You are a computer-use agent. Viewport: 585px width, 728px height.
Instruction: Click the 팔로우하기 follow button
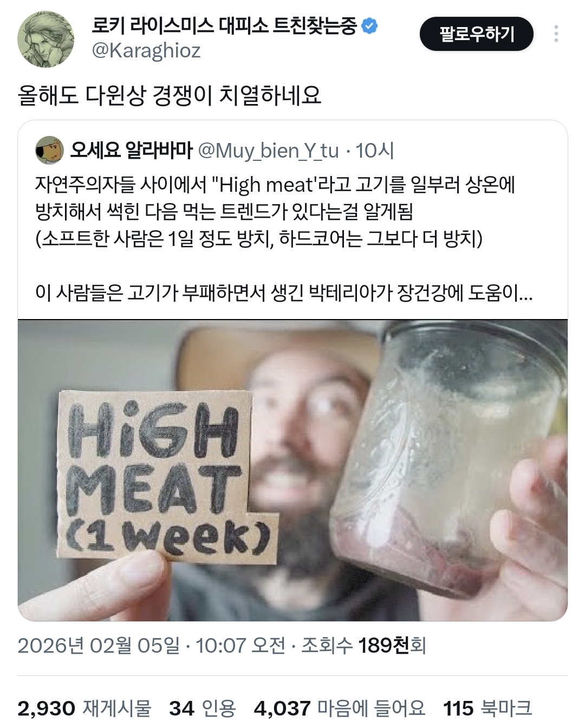[x=476, y=34]
